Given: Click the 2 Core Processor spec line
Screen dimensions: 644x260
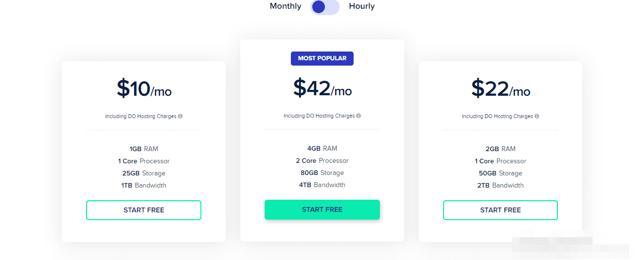Looking at the screenshot, I should (x=322, y=161).
